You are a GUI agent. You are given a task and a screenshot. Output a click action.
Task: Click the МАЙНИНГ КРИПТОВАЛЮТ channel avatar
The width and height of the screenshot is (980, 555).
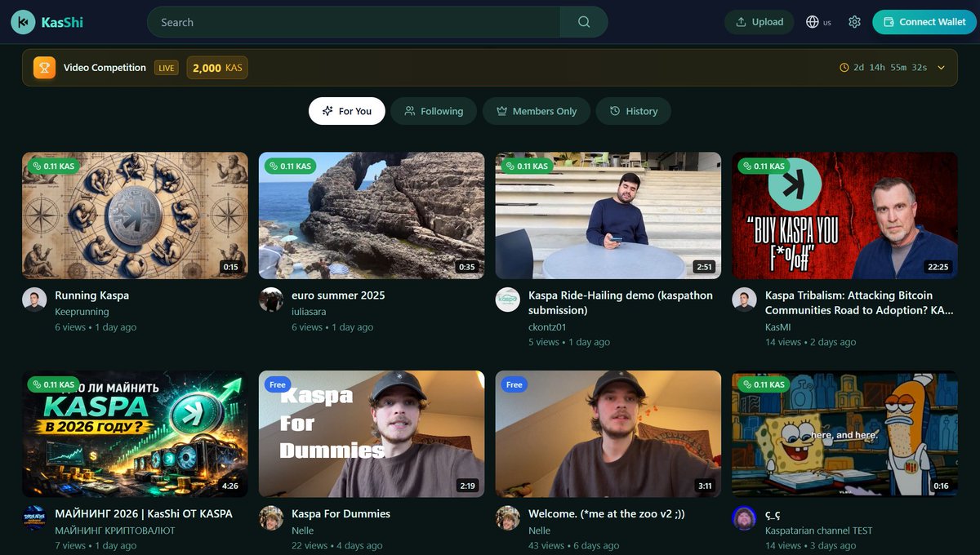pyautogui.click(x=34, y=518)
